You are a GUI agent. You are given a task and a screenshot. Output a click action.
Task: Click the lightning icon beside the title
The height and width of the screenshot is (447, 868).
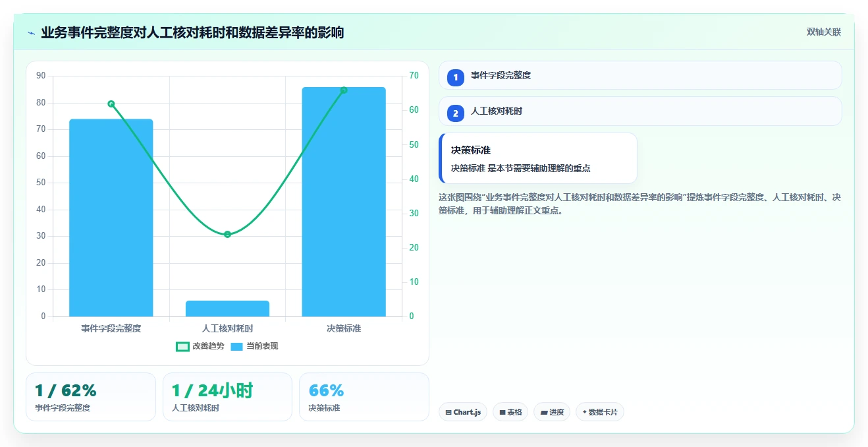[x=32, y=33]
